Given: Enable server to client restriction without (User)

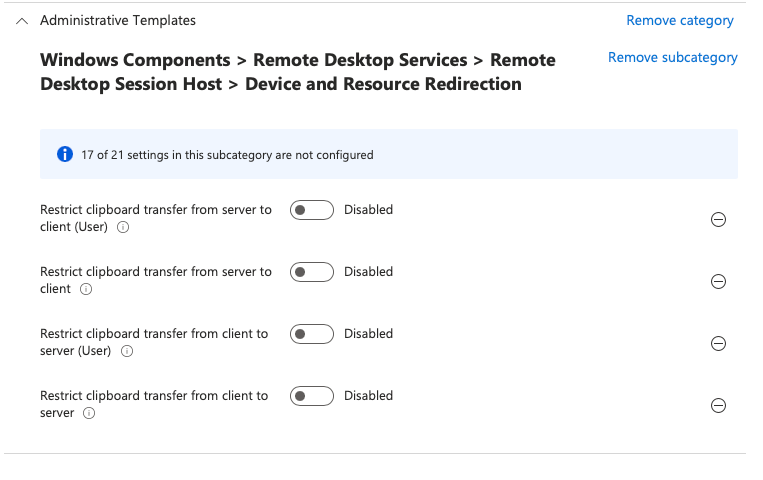Looking at the screenshot, I should pos(311,272).
